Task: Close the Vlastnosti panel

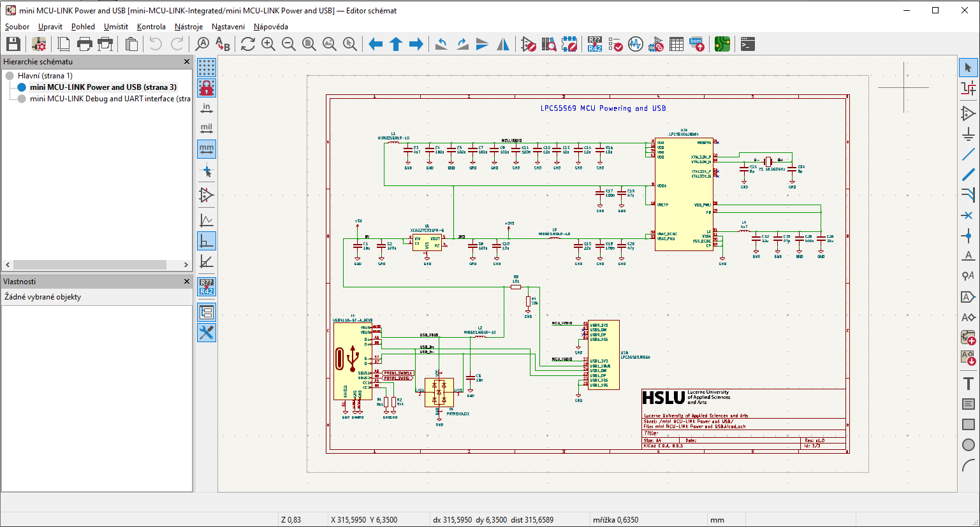Action: 187,282
